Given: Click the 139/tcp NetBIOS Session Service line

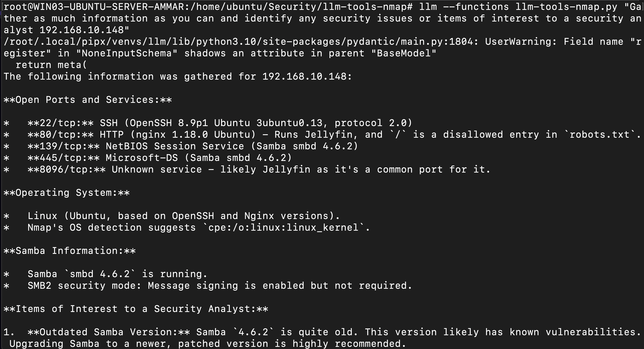Looking at the screenshot, I should (x=181, y=146).
